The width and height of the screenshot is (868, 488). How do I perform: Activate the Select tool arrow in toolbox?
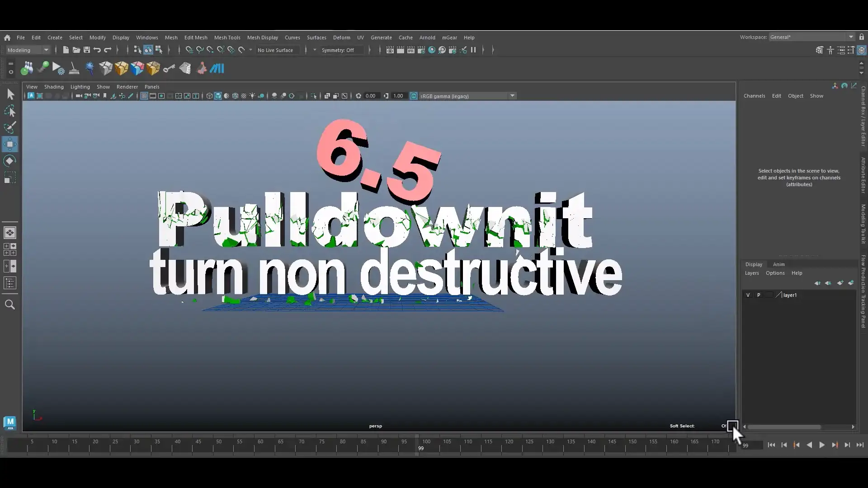coord(10,94)
